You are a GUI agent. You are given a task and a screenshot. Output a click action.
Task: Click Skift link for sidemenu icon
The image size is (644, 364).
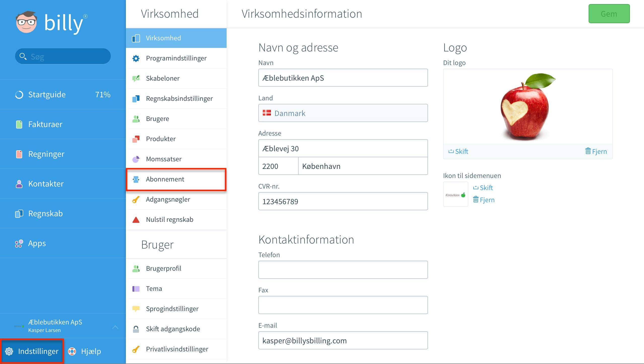click(483, 188)
